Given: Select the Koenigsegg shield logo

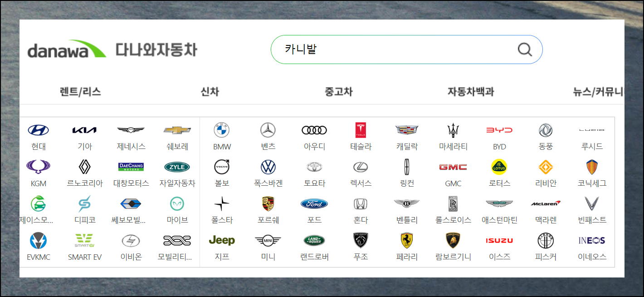Looking at the screenshot, I should tap(592, 167).
